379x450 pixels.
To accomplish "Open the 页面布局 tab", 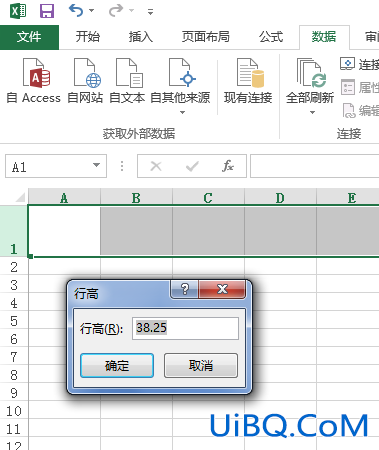I will pyautogui.click(x=205, y=37).
